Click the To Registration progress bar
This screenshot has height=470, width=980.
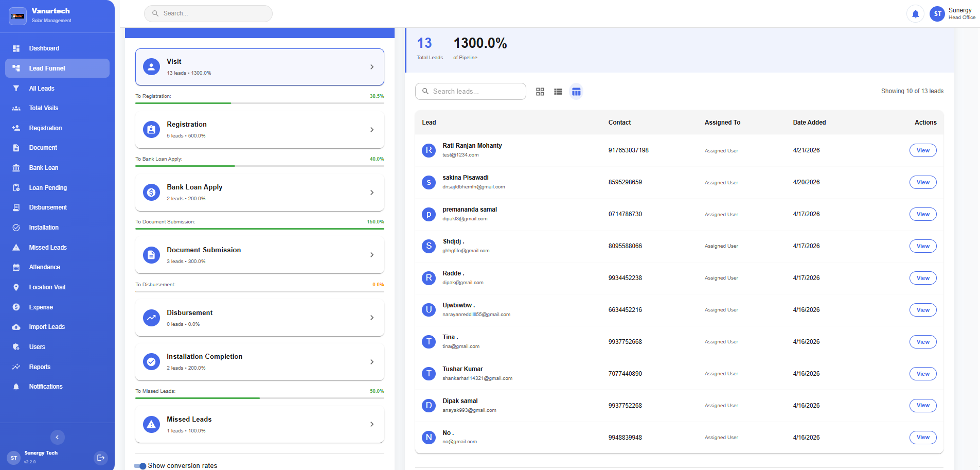[x=260, y=103]
